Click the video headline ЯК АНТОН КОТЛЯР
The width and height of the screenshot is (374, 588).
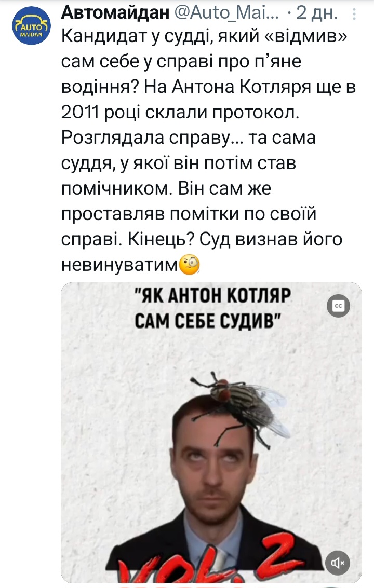pos(213,296)
